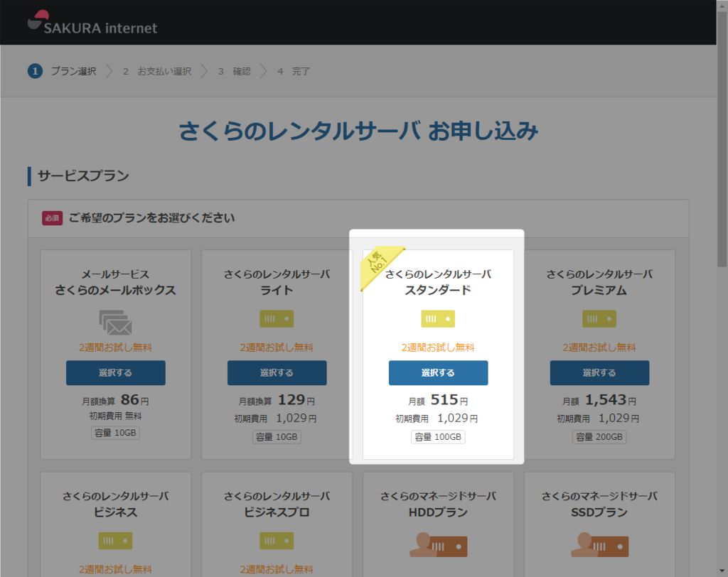Click the 容量 100GB label
The height and width of the screenshot is (577, 728).
coord(438,437)
